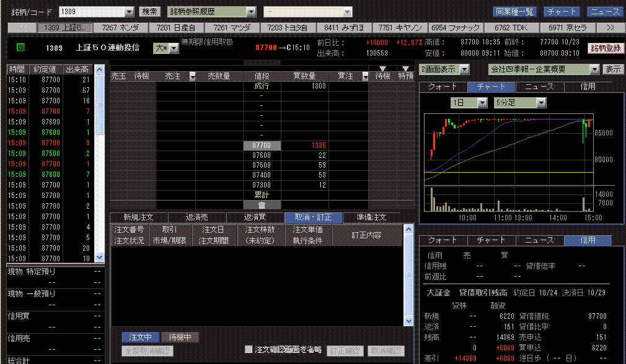The width and height of the screenshot is (626, 364).
Task: Toggle the 注文中 order filter
Action: tap(140, 337)
